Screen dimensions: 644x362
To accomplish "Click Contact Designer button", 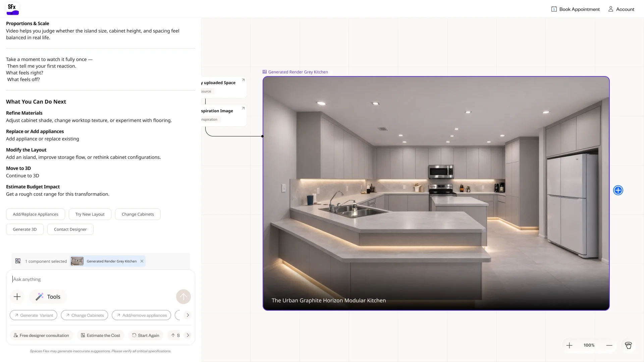I will (70, 229).
